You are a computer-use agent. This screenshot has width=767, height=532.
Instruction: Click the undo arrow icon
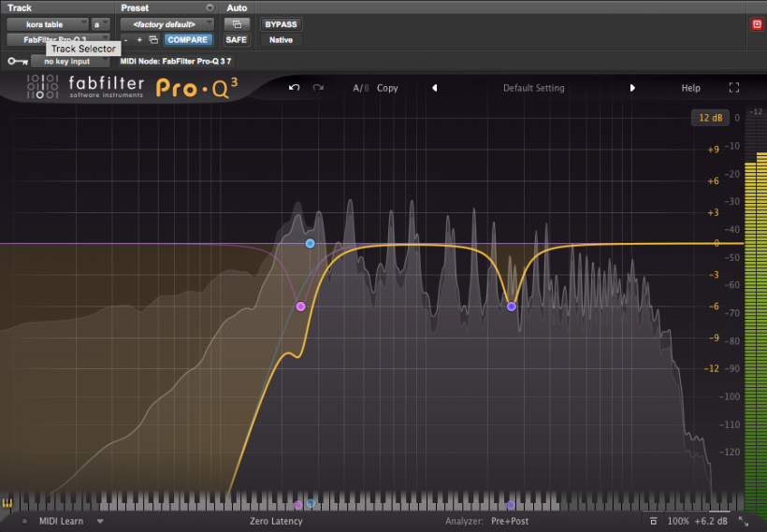[294, 88]
